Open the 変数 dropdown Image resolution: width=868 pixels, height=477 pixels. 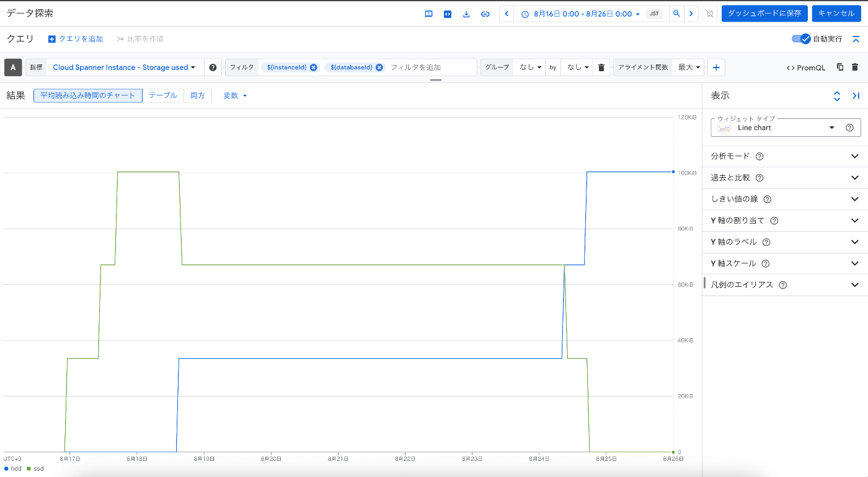[235, 95]
